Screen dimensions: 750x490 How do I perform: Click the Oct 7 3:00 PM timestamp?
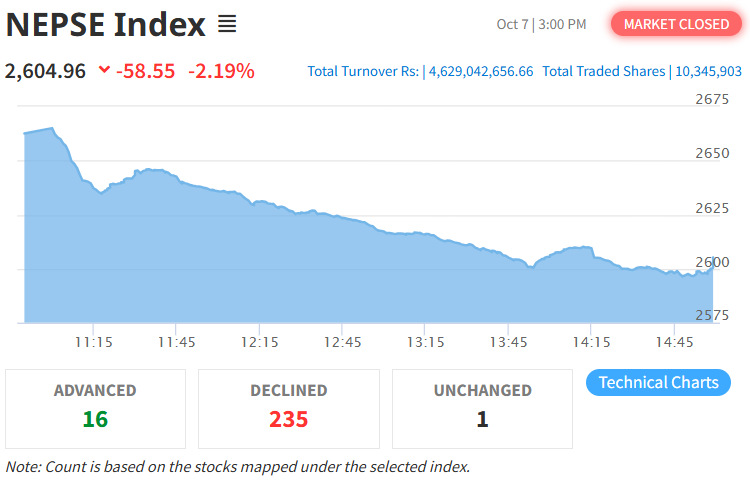click(541, 23)
